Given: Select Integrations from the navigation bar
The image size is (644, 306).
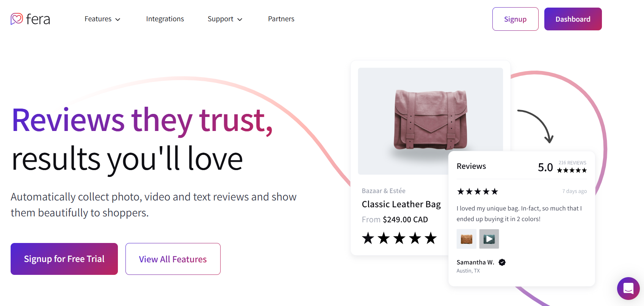Looking at the screenshot, I should tap(165, 19).
